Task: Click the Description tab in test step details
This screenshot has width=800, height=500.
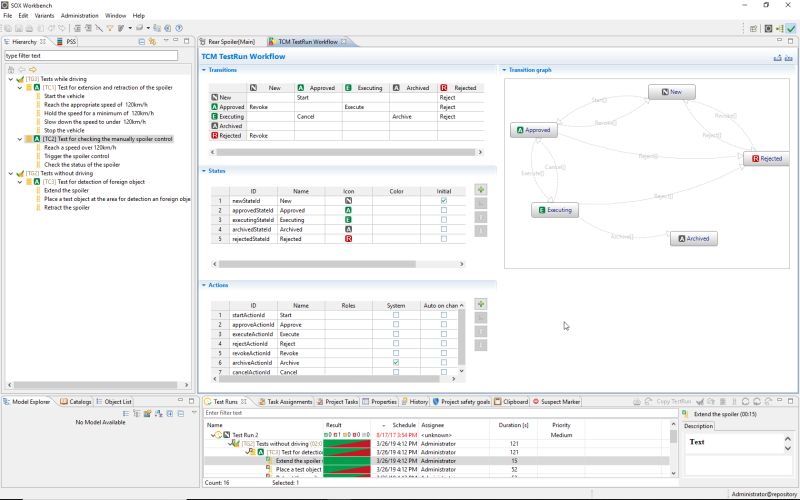Action: 698,426
